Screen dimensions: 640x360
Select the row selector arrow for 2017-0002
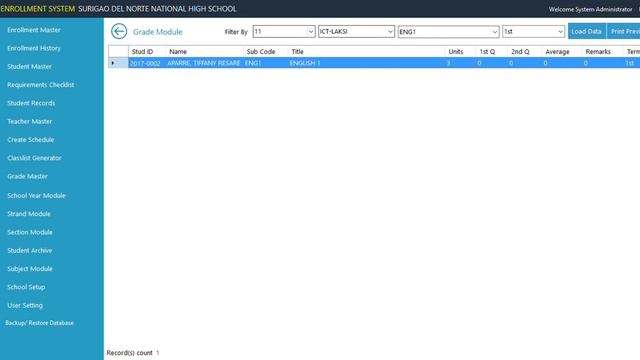point(118,63)
